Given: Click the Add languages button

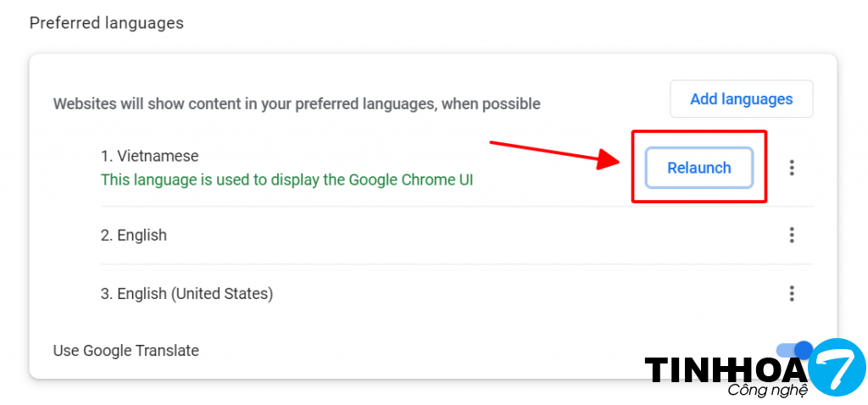Looking at the screenshot, I should tap(741, 99).
